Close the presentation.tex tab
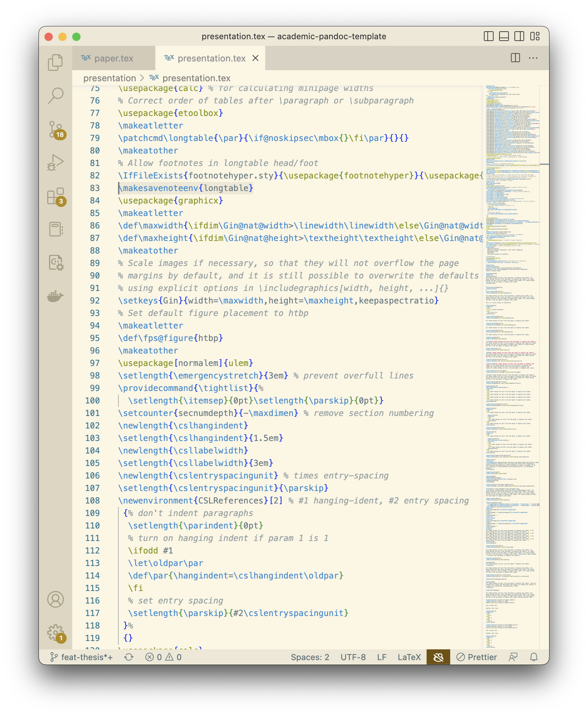This screenshot has height=716, width=588. 255,58
